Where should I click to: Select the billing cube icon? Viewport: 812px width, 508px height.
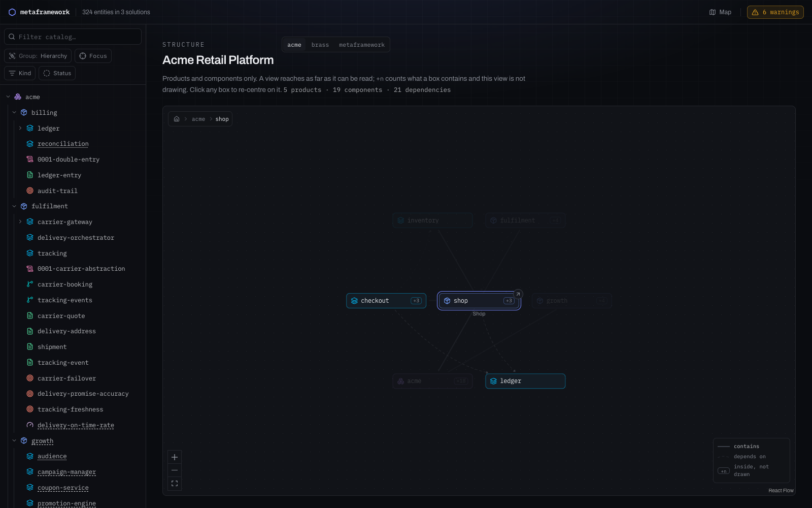(x=24, y=112)
